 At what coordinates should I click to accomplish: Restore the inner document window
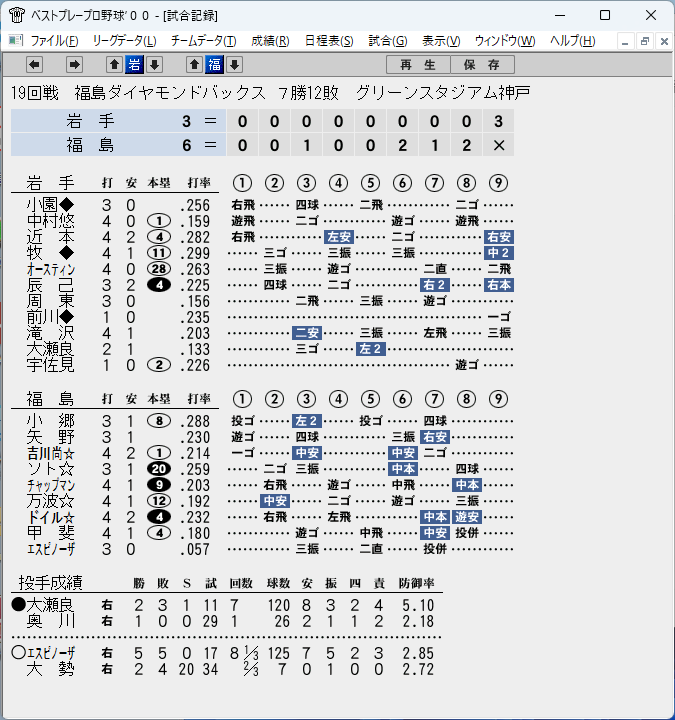[x=645, y=41]
